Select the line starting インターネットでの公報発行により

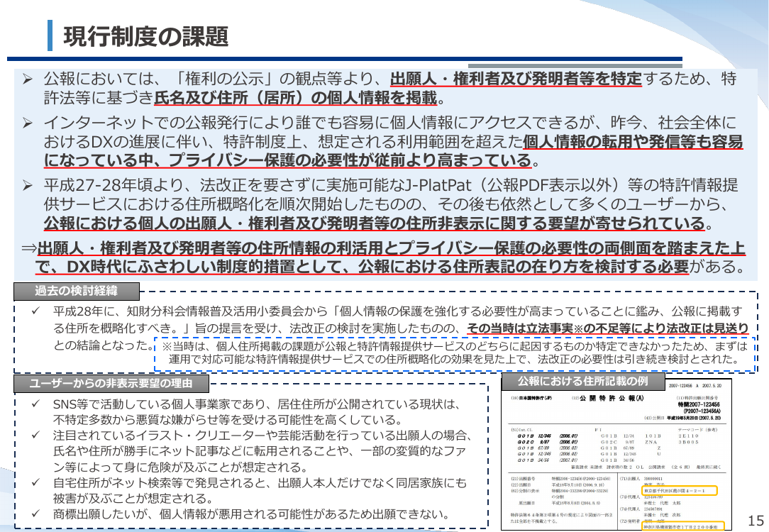coord(390,122)
